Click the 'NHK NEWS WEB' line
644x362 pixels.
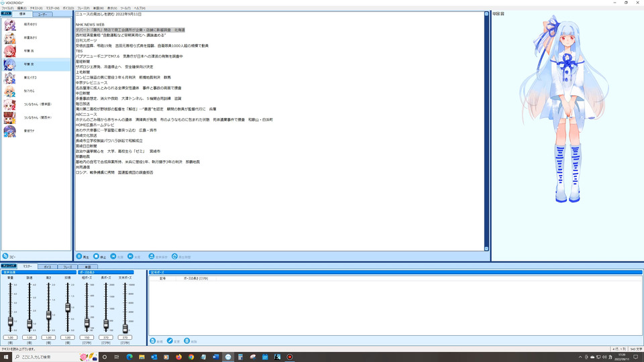90,25
